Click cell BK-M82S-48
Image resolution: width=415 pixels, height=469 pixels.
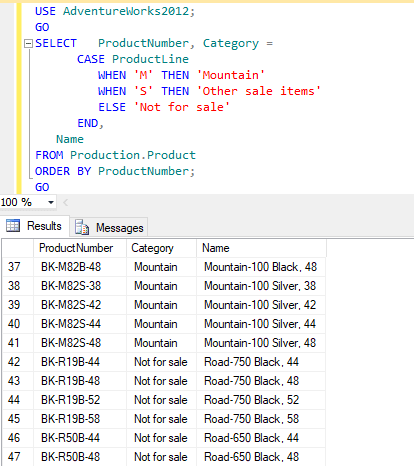[x=80, y=343]
